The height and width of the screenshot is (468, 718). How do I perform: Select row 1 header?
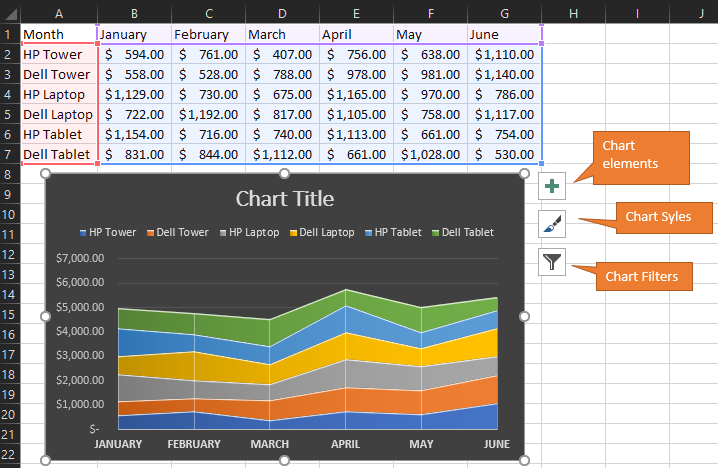point(10,34)
